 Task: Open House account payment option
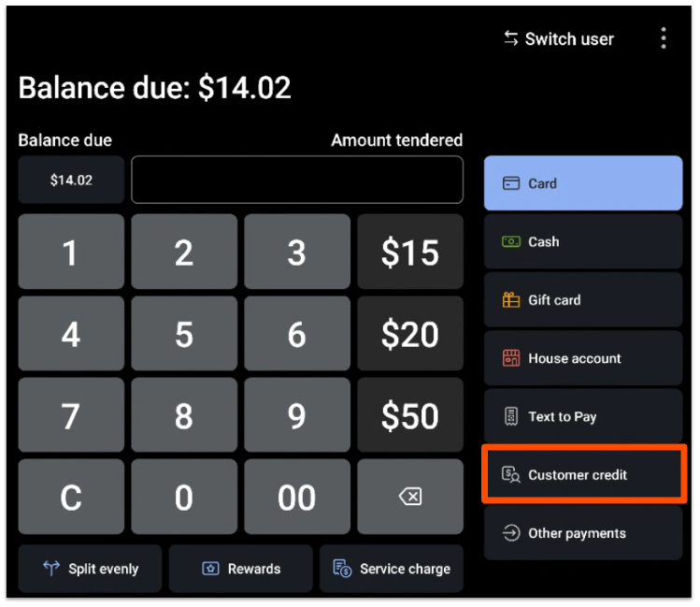pyautogui.click(x=583, y=358)
